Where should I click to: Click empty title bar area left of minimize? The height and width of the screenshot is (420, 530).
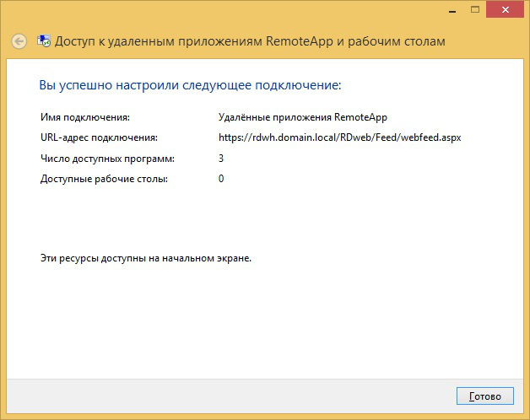click(x=253, y=10)
